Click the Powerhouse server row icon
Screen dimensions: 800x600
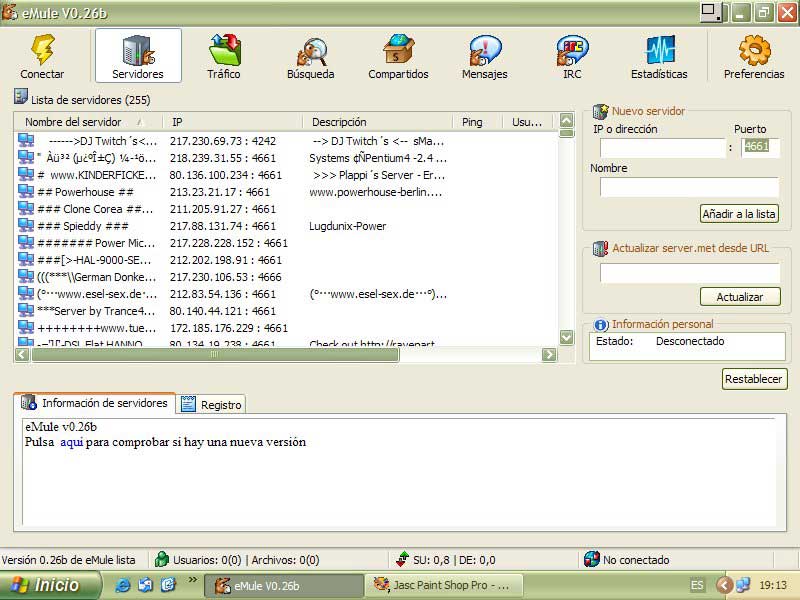coord(26,191)
